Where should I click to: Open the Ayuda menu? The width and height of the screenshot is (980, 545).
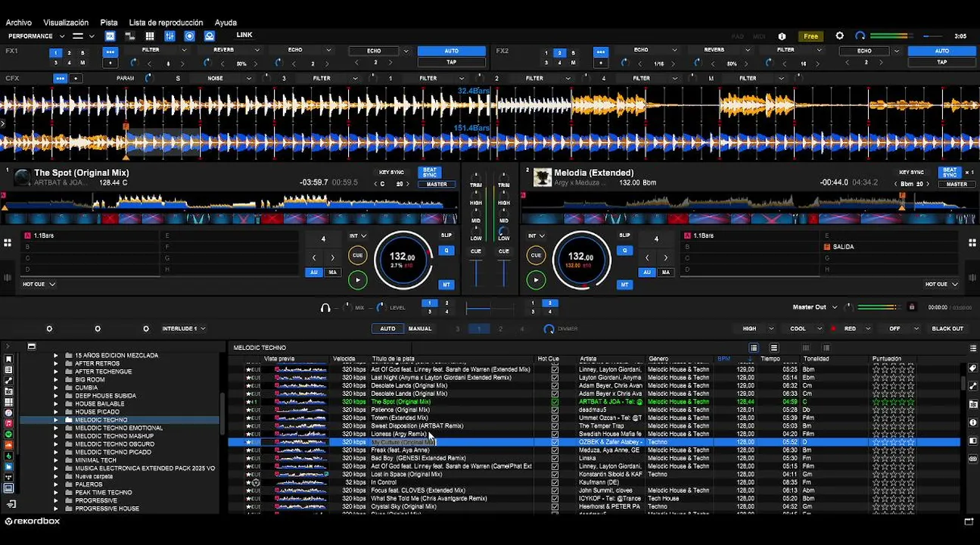tap(226, 23)
